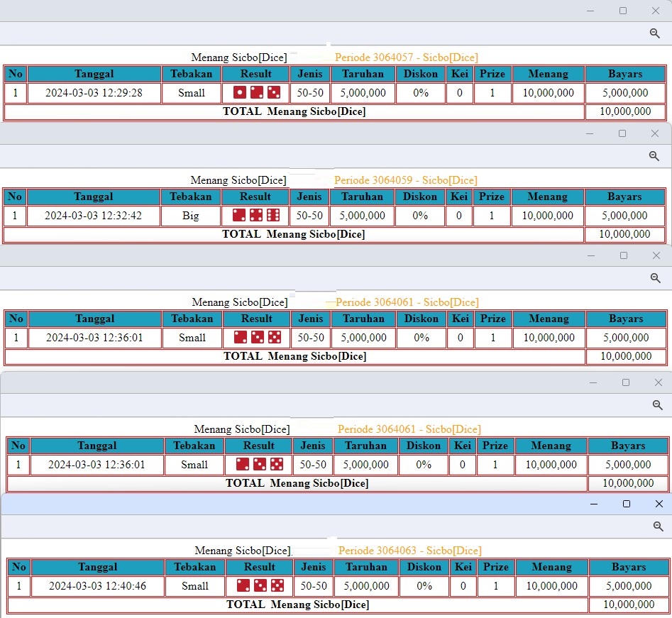The image size is (672, 618).
Task: Click 'Bayars' header in Periode 3064057 table
Action: (x=625, y=74)
